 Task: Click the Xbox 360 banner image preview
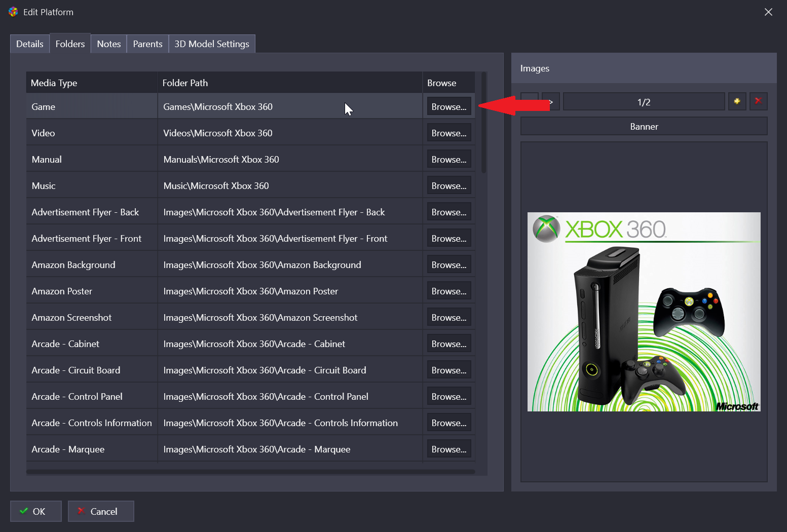[x=644, y=312]
